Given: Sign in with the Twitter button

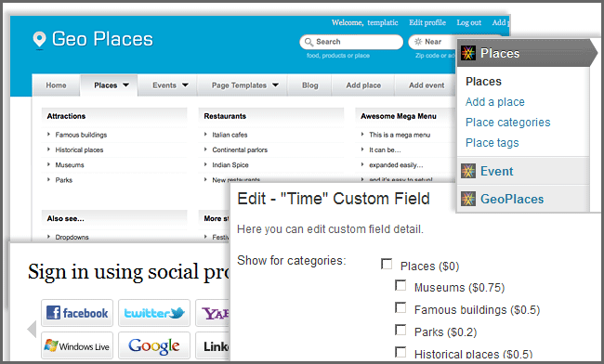Looking at the screenshot, I should (154, 313).
